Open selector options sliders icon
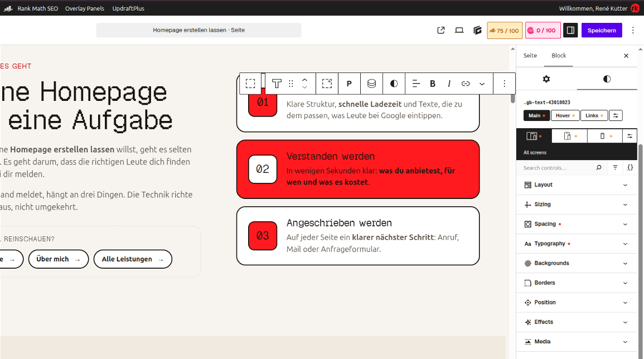 click(616, 116)
